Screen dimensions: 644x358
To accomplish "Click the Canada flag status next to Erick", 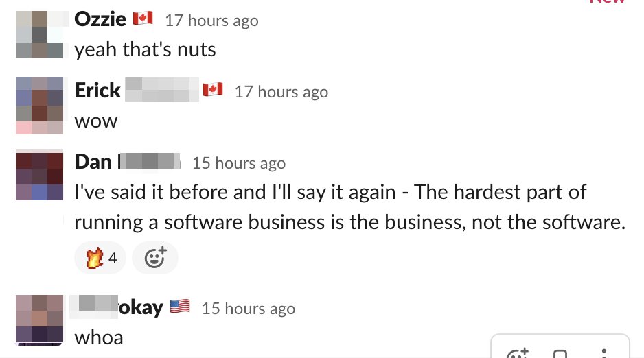I will point(213,90).
